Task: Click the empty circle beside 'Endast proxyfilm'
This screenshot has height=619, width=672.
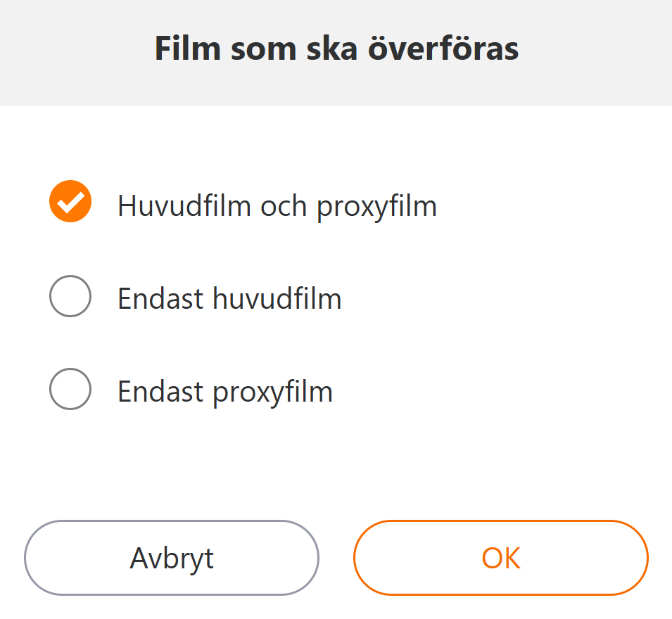Action: [70, 389]
